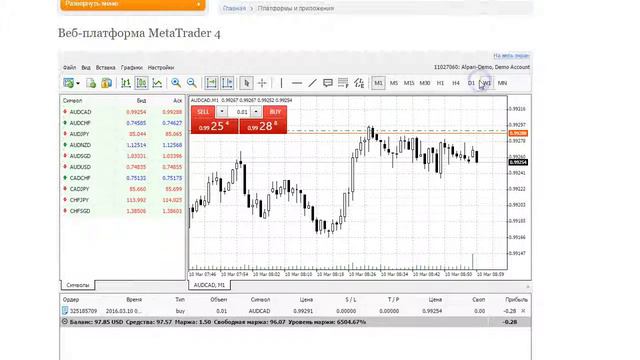Zoom out on the chart
This screenshot has width=640, height=360.
tap(191, 83)
